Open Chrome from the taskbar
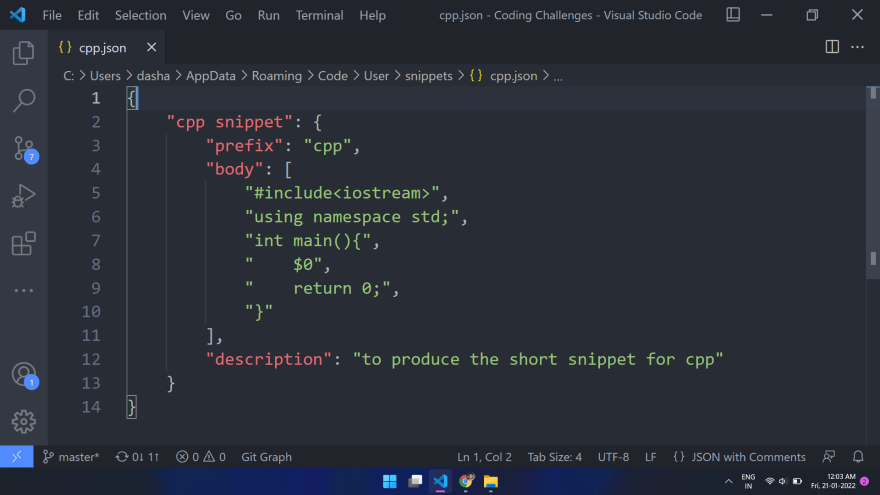Viewport: 880px width, 495px height. coord(466,482)
